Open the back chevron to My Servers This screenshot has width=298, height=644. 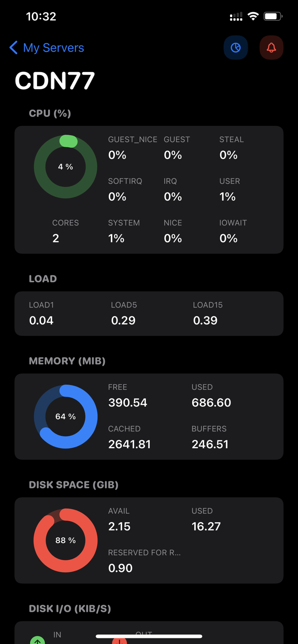pos(13,48)
